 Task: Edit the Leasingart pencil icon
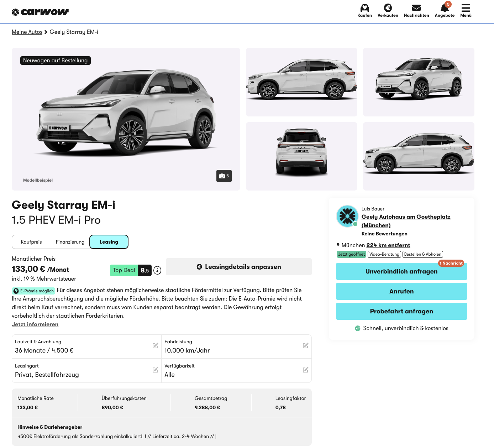point(155,370)
